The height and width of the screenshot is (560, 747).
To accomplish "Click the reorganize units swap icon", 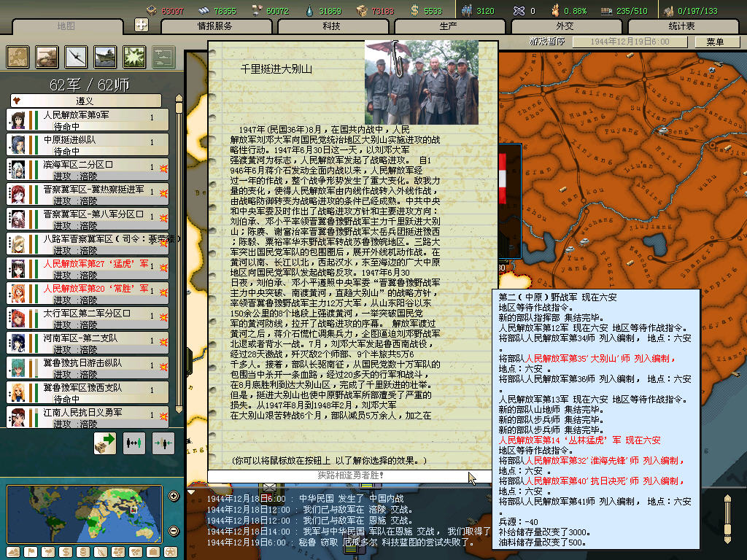I will point(134,444).
